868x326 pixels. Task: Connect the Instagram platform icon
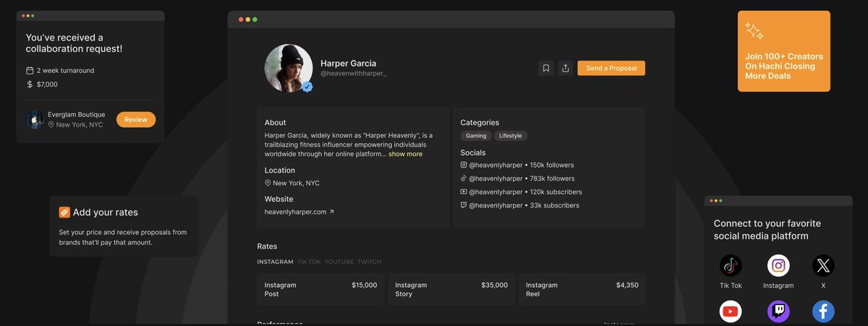click(778, 265)
